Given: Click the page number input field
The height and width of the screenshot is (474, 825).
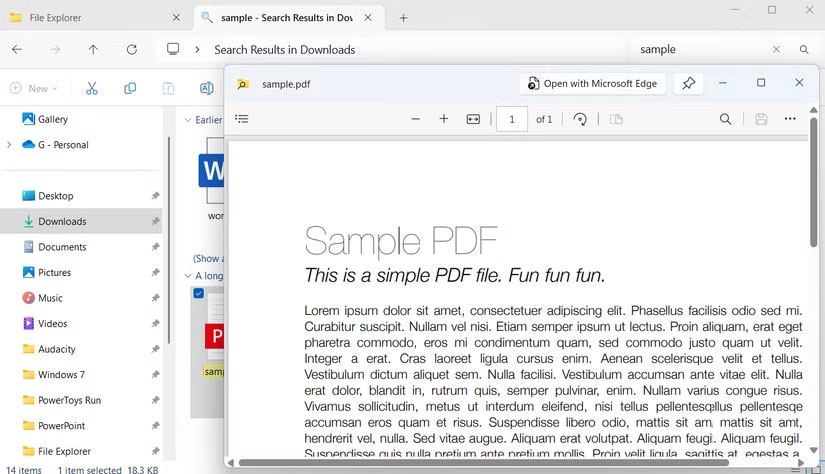Looking at the screenshot, I should tap(511, 119).
